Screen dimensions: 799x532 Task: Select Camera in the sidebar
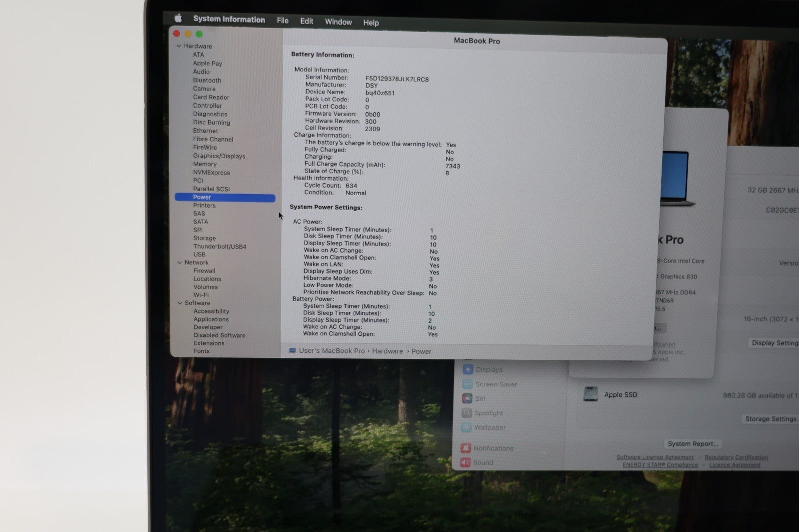click(x=204, y=89)
